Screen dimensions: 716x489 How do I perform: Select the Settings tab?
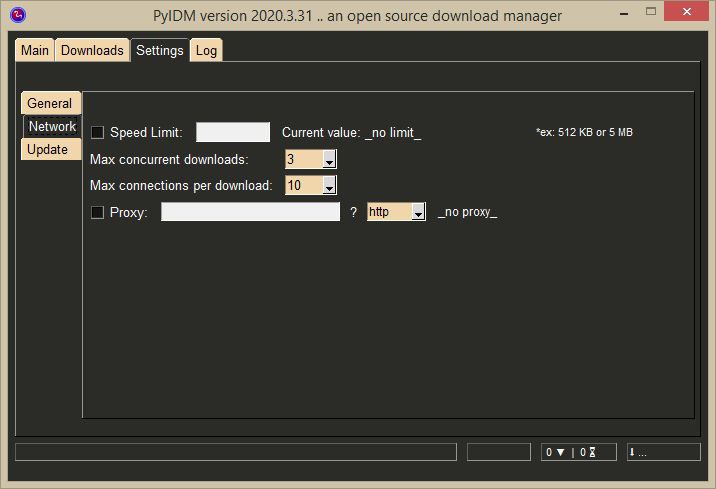160,50
